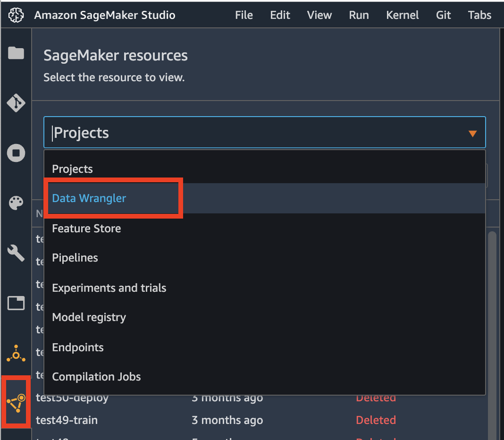Open the Git menu in menu bar
Screen dimensions: 504x440
pos(443,15)
